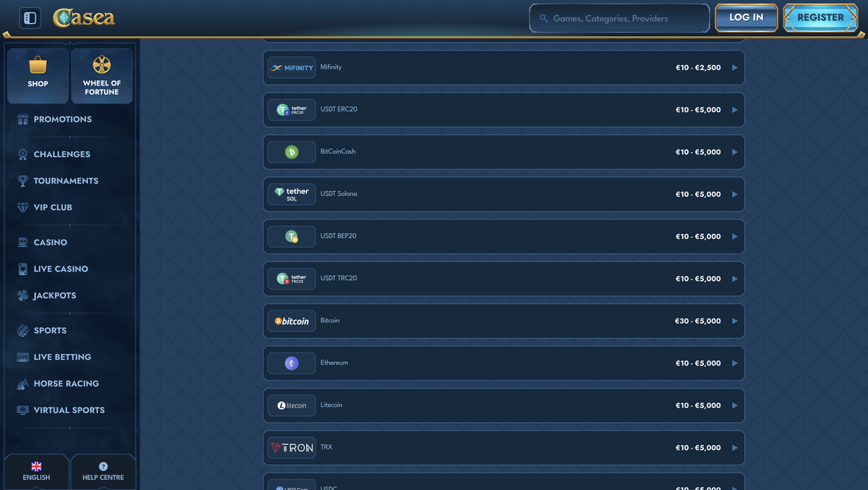Select the 'BitCoinCash' method name

pyautogui.click(x=338, y=151)
